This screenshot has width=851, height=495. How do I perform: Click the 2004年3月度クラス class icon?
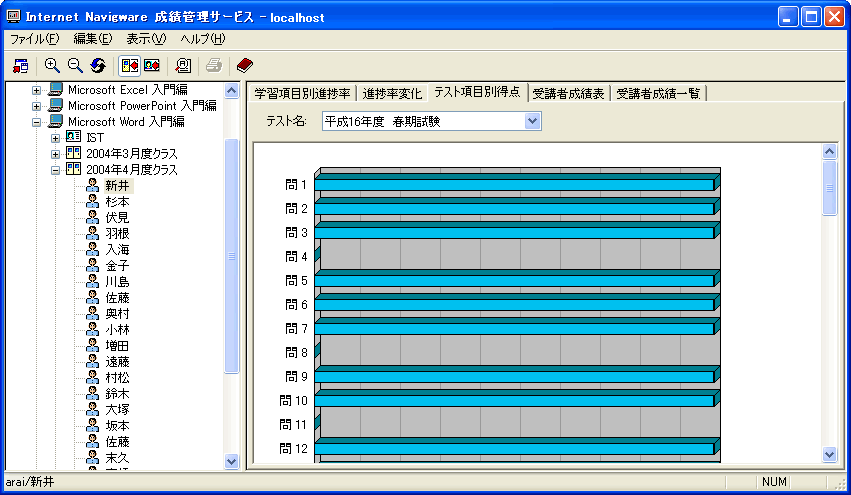tap(74, 153)
